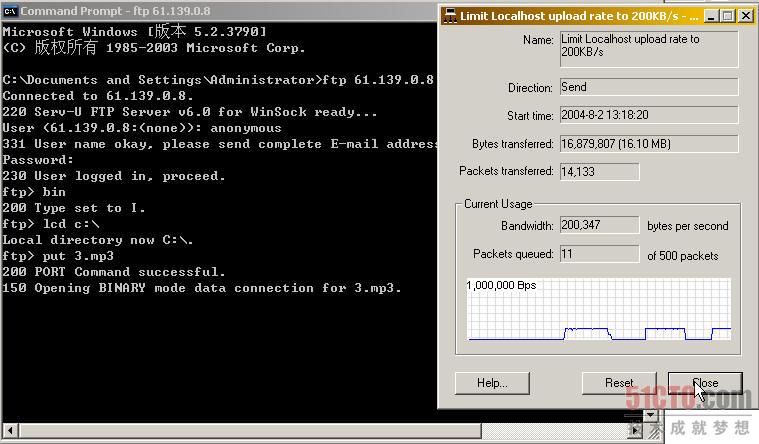Viewport: 759px width, 444px height.
Task: Click the 'Current Usage' group label
Action: pyautogui.click(x=498, y=204)
